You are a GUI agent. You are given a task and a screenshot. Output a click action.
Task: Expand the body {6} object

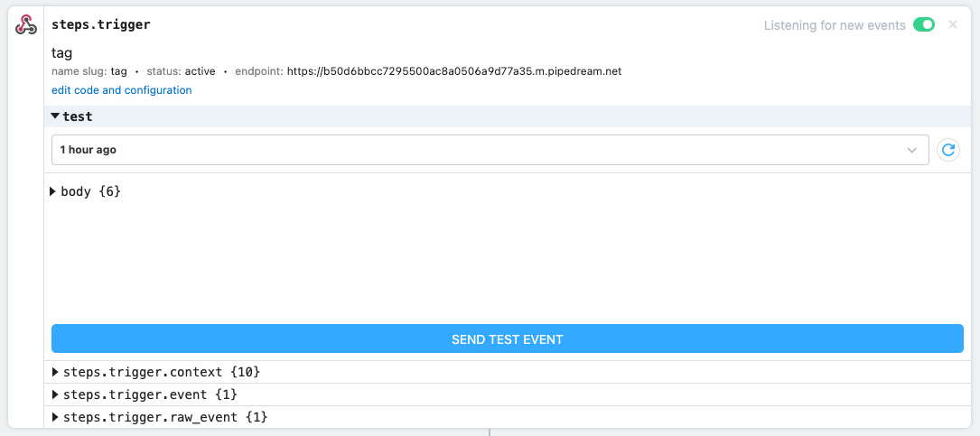85,191
